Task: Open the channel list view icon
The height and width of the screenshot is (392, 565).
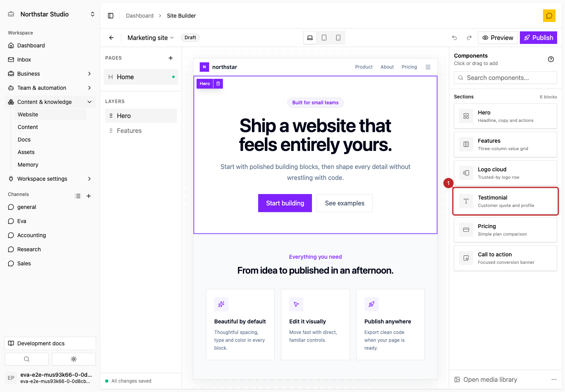Action: click(x=78, y=196)
